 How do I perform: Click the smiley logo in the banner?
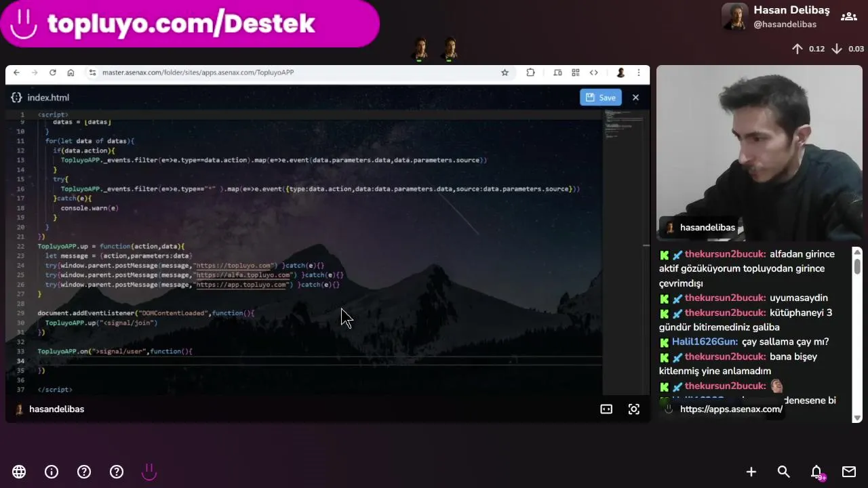24,25
